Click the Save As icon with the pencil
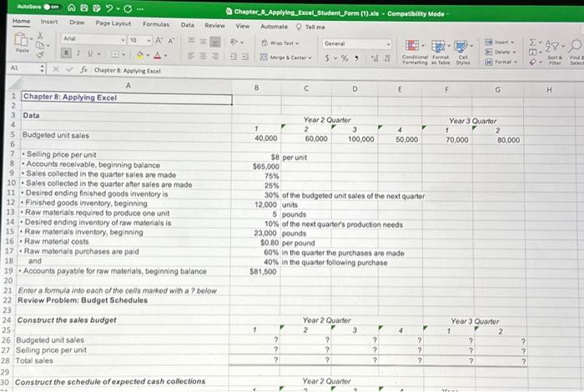This screenshot has height=392, width=584. pos(96,8)
